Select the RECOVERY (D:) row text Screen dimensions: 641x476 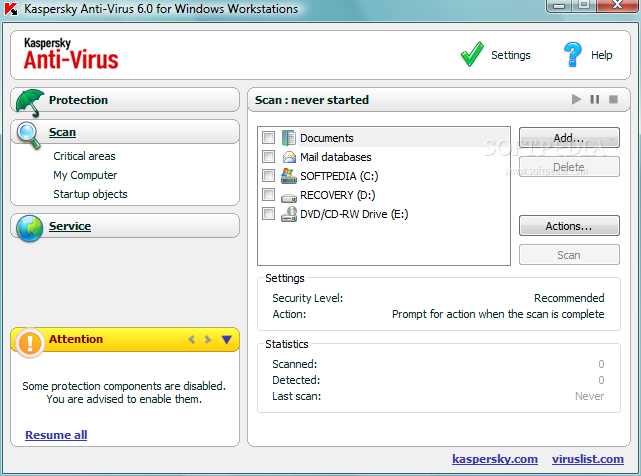[x=338, y=195]
